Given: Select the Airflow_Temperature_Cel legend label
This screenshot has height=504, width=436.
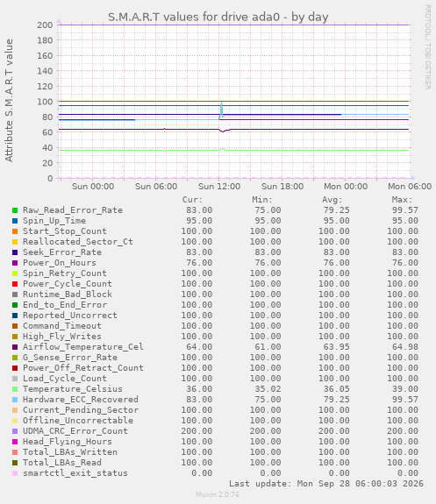Looking at the screenshot, I should (83, 347).
